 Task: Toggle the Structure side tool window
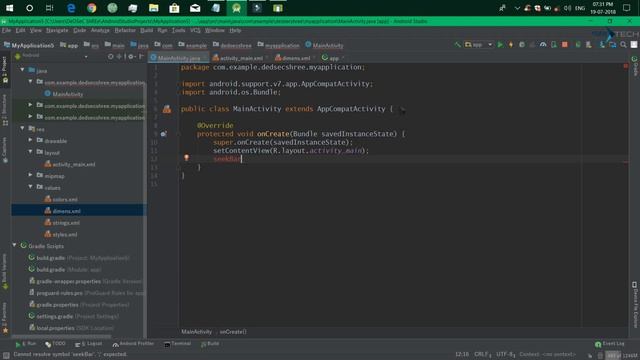click(x=5, y=109)
